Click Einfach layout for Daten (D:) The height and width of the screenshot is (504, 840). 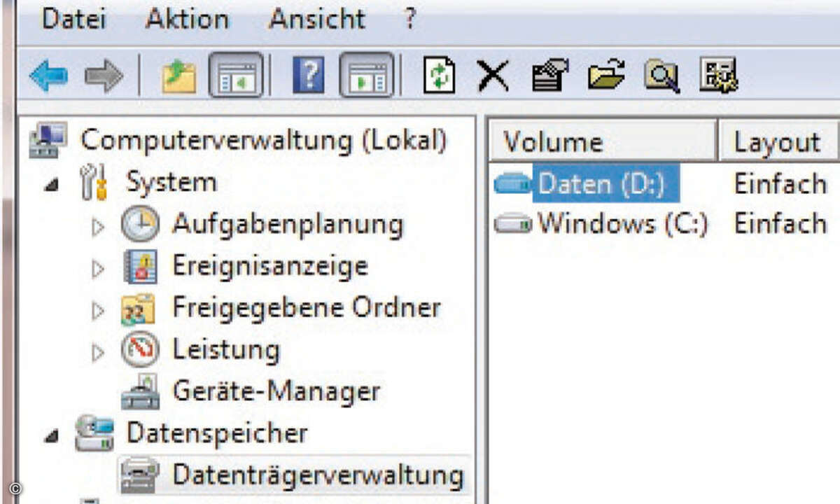[x=780, y=183]
